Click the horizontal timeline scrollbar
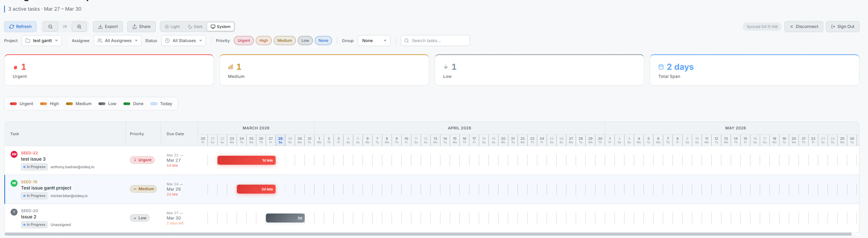868x238 pixels. (428, 234)
